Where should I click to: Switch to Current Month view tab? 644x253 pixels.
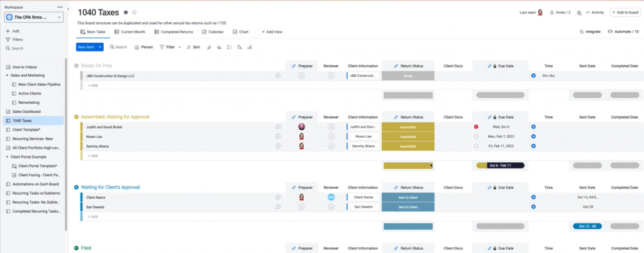[130, 31]
